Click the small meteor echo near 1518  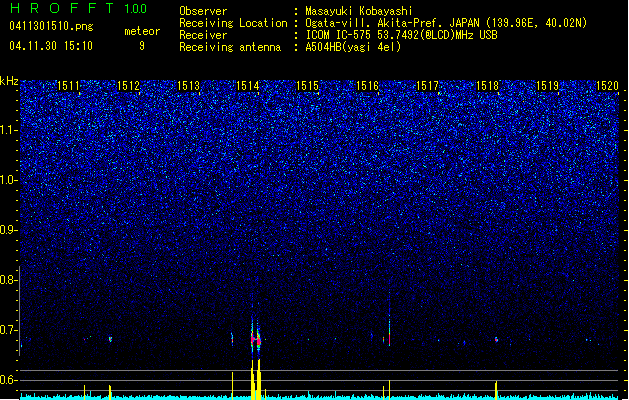[x=496, y=339]
